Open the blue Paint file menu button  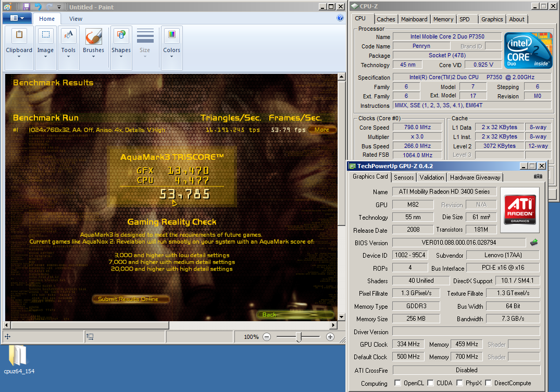[17, 18]
